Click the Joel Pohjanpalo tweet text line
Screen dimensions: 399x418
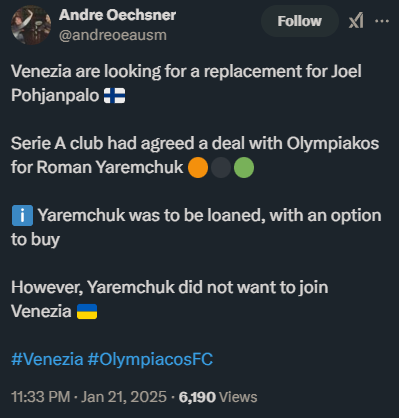(x=186, y=83)
